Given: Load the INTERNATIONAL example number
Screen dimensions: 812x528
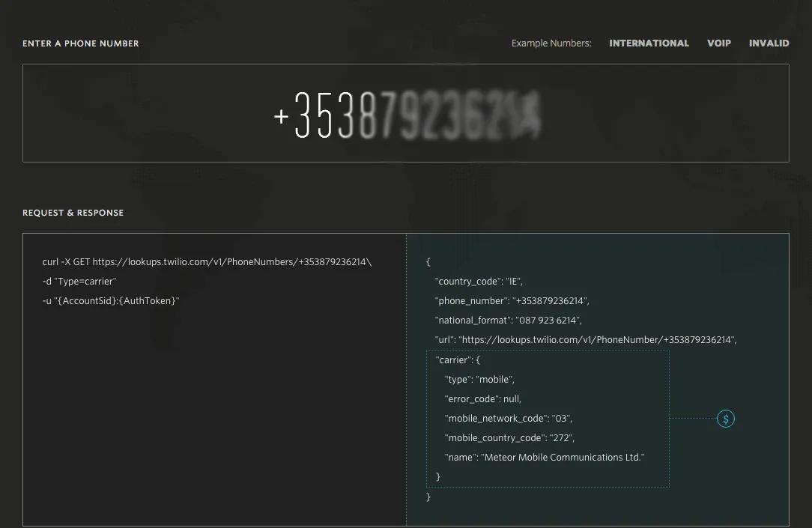Looking at the screenshot, I should [649, 43].
